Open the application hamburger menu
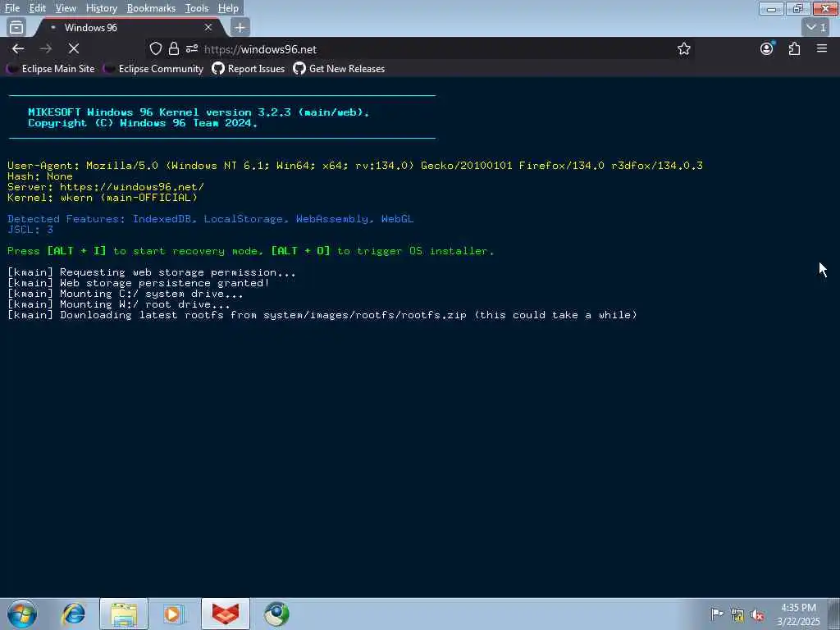 pyautogui.click(x=822, y=48)
